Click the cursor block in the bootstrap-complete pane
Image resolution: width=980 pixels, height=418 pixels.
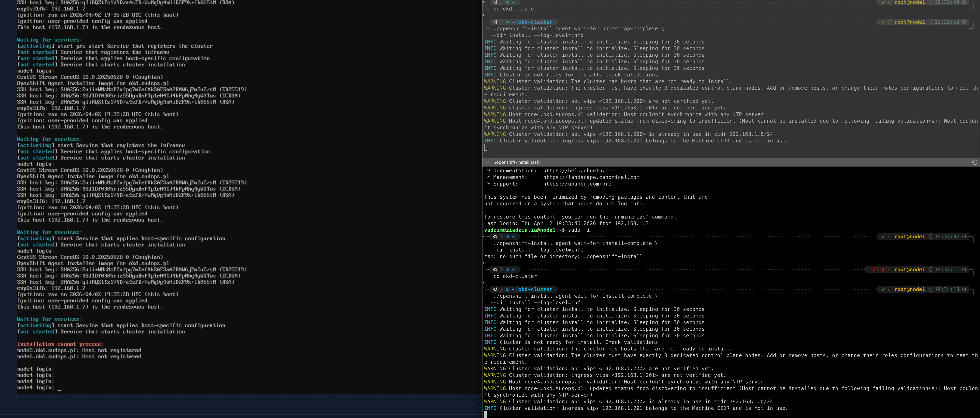pyautogui.click(x=486, y=147)
